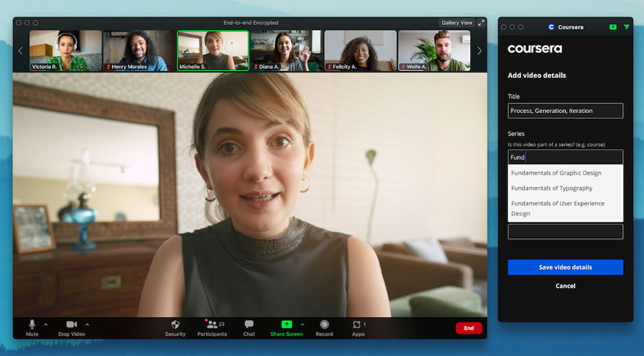Expand audio options arrow beside Mute

[x=46, y=325]
